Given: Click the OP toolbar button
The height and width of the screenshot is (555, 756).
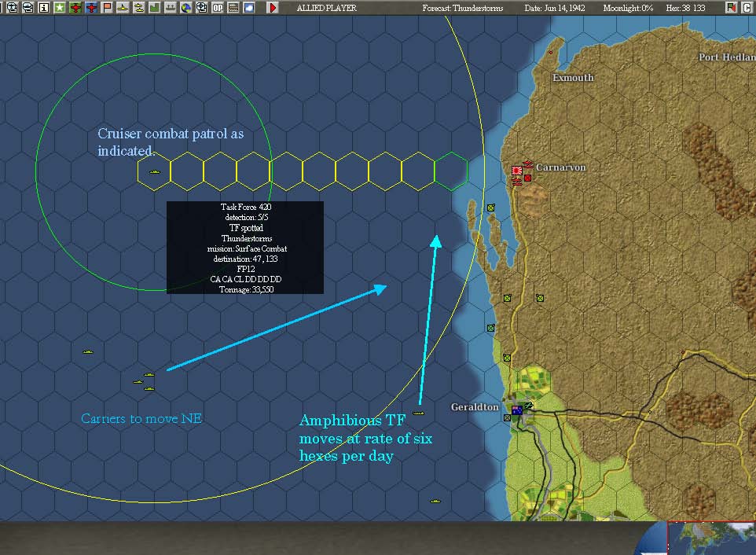Looking at the screenshot, I should click(218, 8).
